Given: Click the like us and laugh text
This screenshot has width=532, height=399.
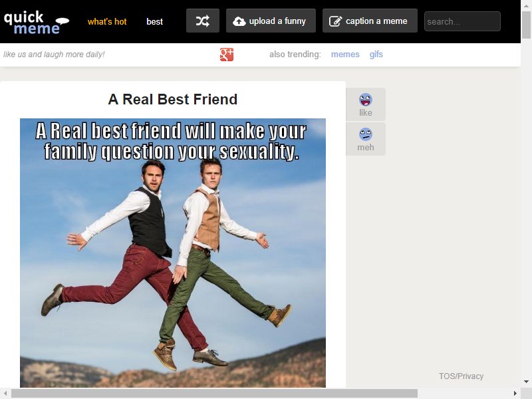Looking at the screenshot, I should click(x=54, y=55).
